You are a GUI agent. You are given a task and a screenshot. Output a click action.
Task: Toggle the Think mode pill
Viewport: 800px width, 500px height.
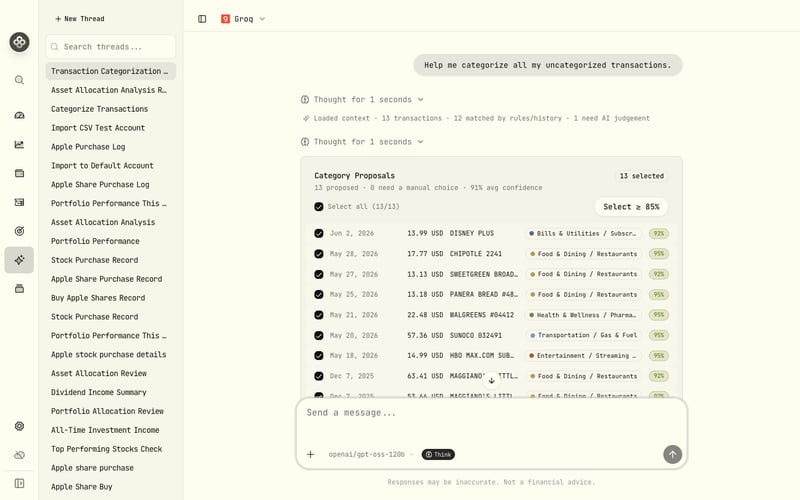point(438,454)
